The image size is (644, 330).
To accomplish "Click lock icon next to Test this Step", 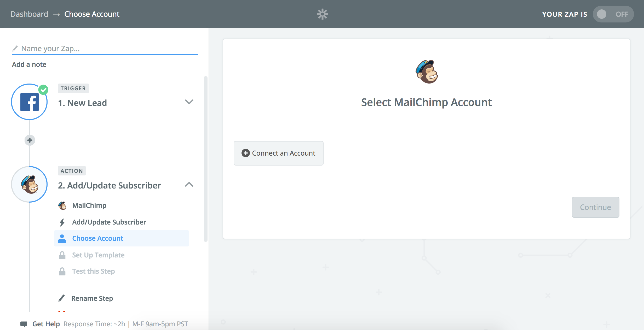I will click(62, 271).
